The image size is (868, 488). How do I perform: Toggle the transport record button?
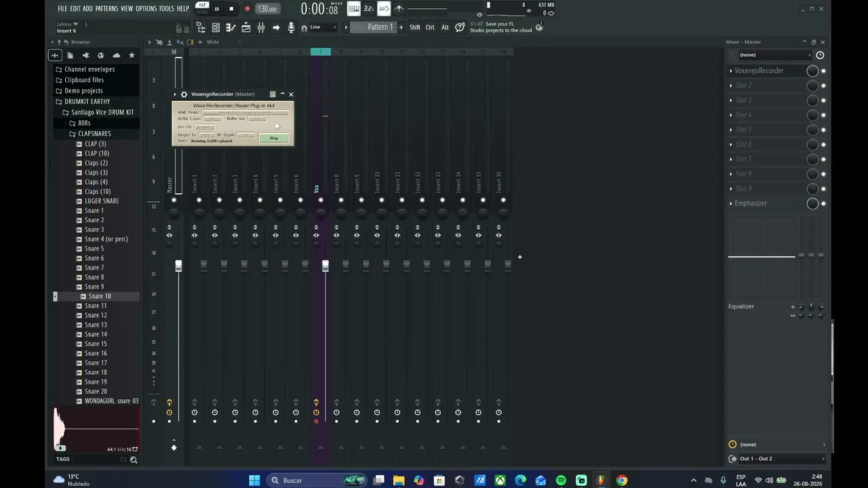[x=247, y=9]
